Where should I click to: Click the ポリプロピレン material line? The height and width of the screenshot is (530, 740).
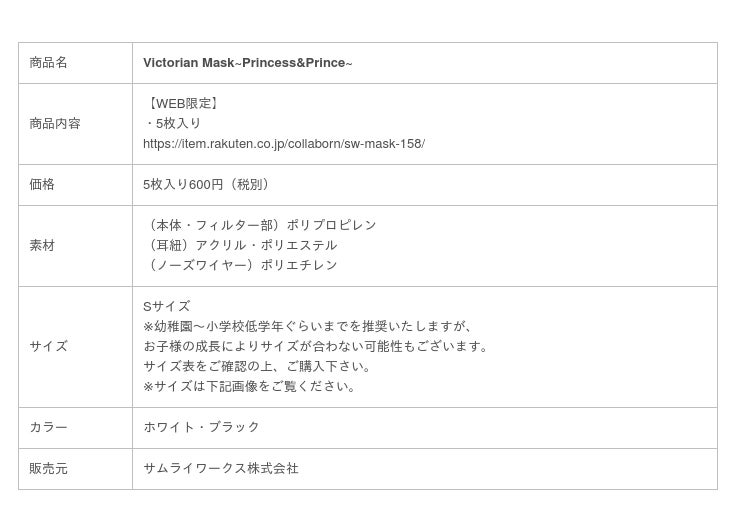tap(261, 225)
